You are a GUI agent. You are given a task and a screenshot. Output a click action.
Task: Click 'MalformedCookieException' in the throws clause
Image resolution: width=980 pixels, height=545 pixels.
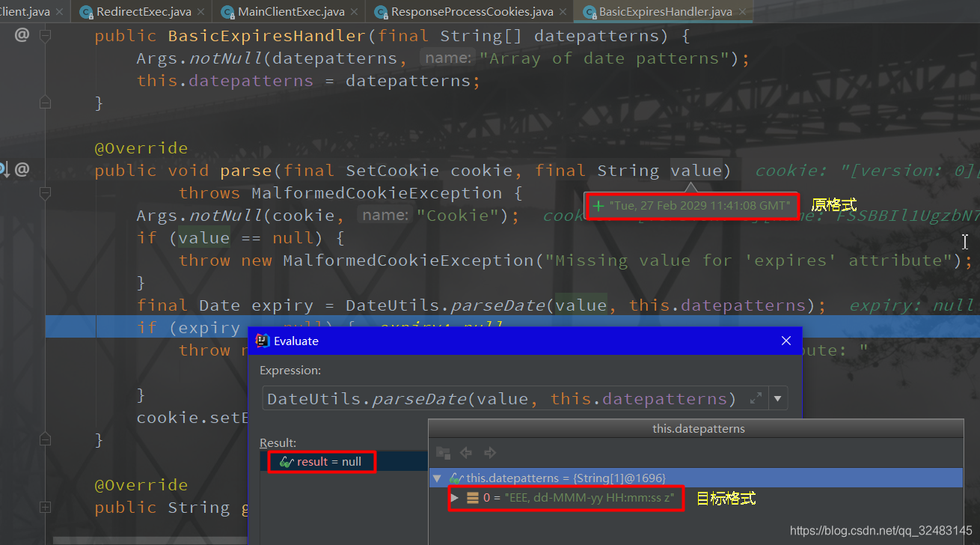pyautogui.click(x=377, y=193)
